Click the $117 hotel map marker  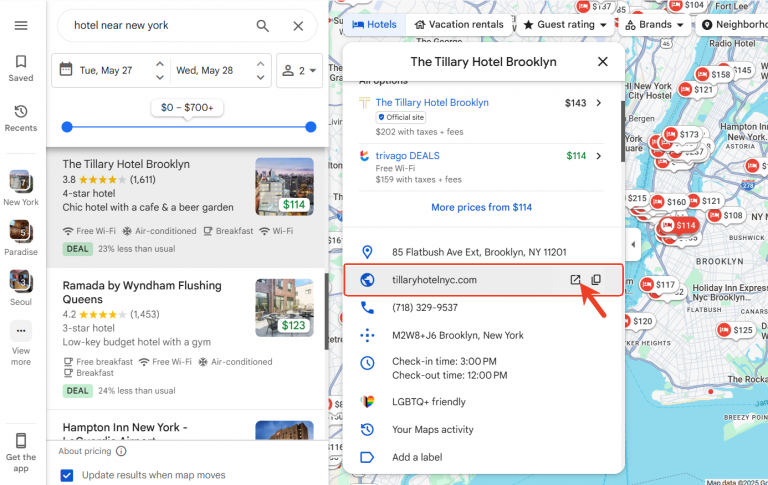658,285
